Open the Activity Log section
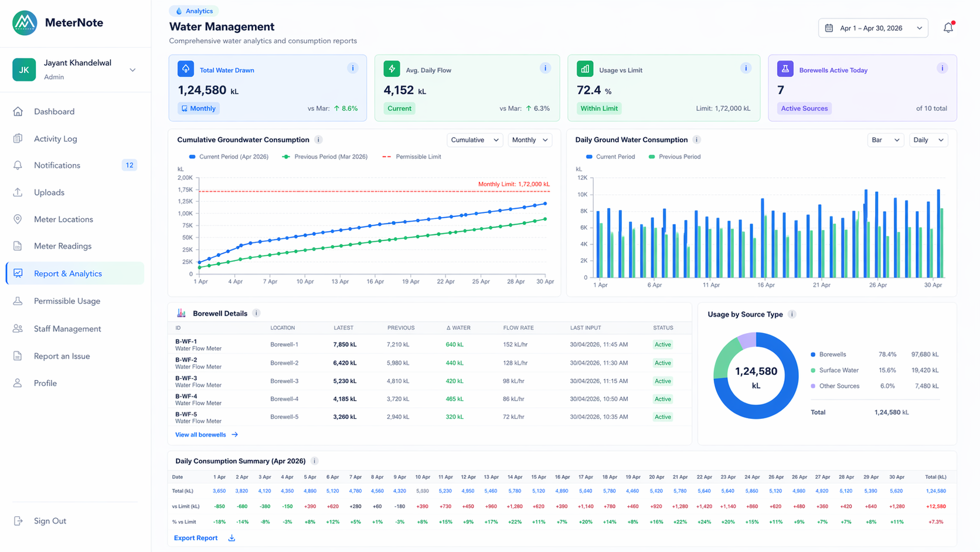 [x=56, y=138]
